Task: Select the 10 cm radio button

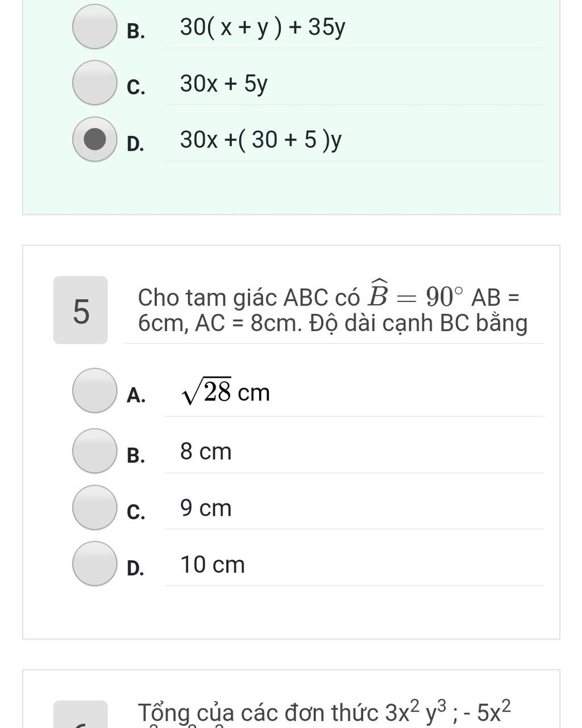Action: tap(95, 564)
